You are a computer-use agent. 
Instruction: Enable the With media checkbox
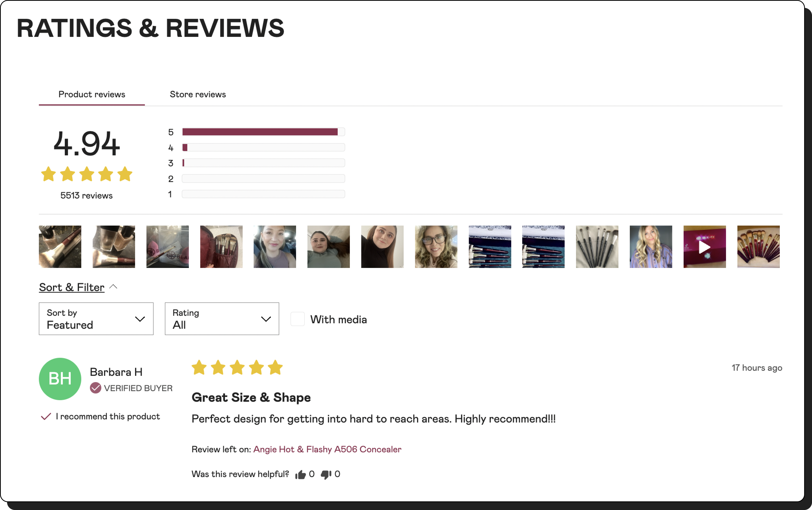click(298, 319)
